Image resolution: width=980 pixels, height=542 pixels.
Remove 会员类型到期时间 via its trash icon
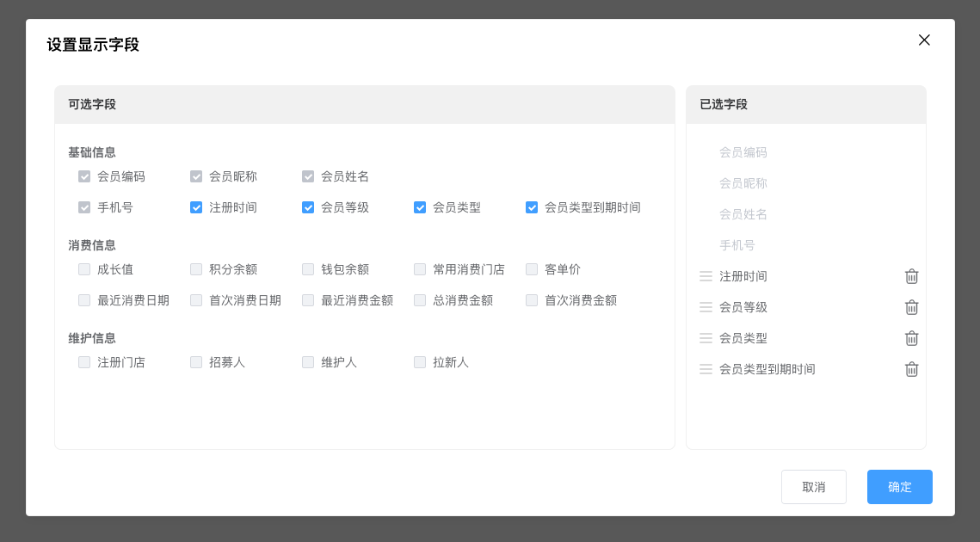[911, 369]
